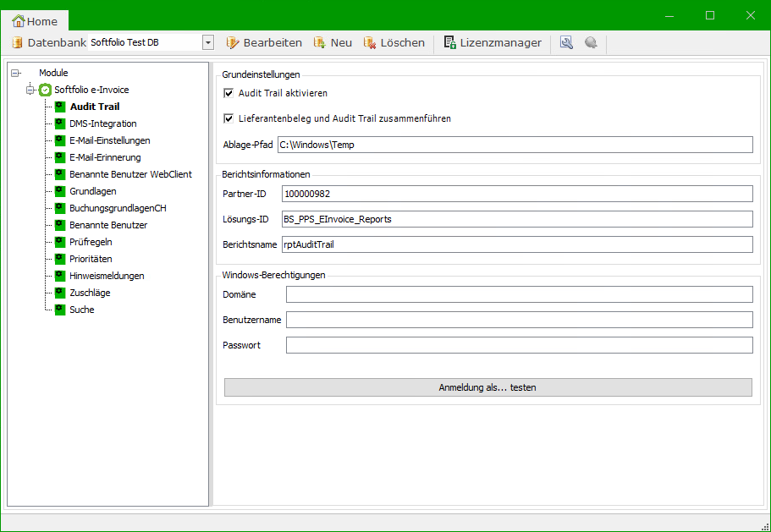Focus the Passwort input field
The image size is (771, 532).
[x=519, y=345]
